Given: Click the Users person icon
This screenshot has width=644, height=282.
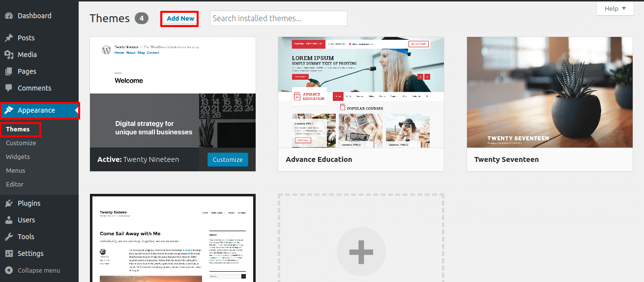Looking at the screenshot, I should [9, 220].
